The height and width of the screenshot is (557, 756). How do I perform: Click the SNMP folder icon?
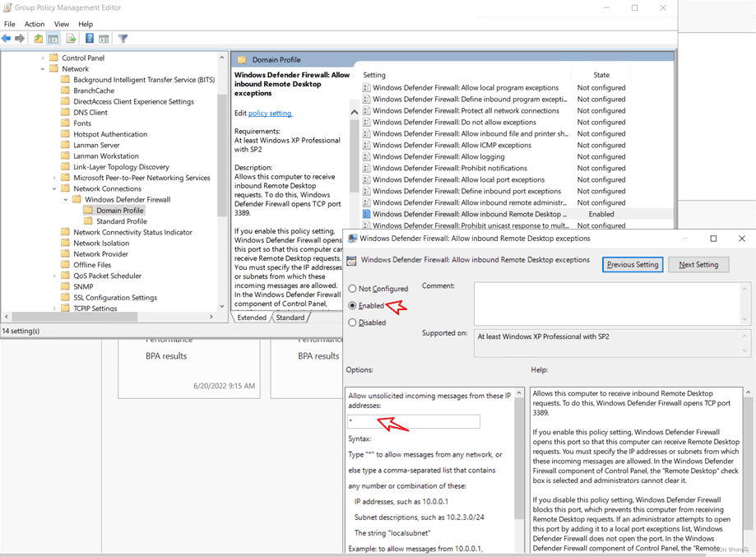coord(66,286)
